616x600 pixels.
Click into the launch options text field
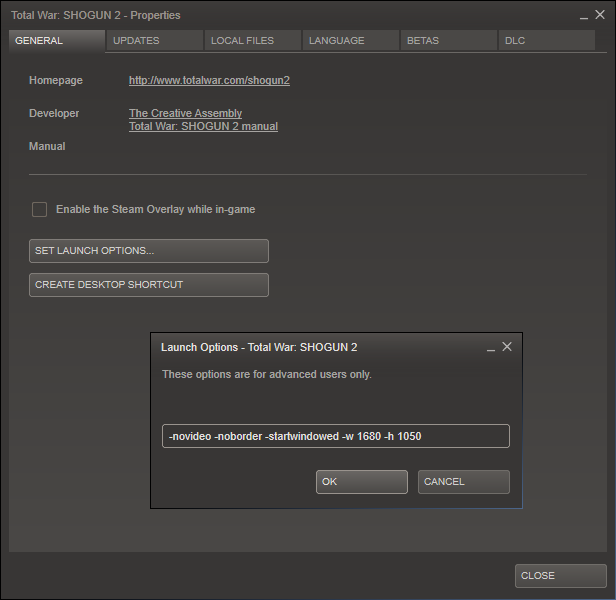tap(336, 436)
